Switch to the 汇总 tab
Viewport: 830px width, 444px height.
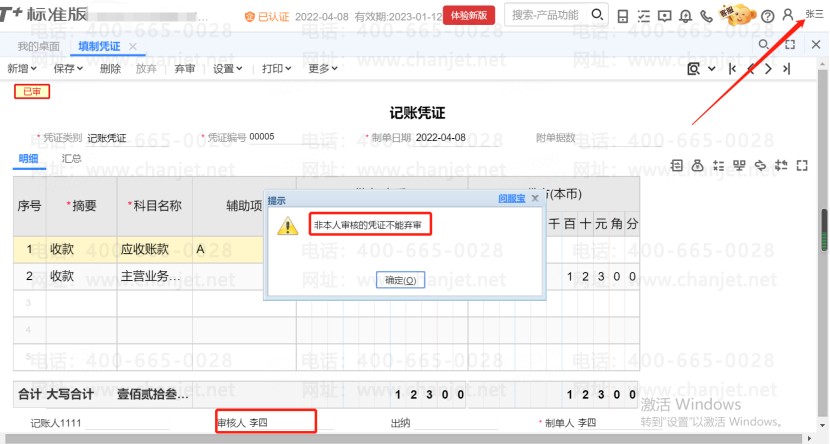(72, 158)
